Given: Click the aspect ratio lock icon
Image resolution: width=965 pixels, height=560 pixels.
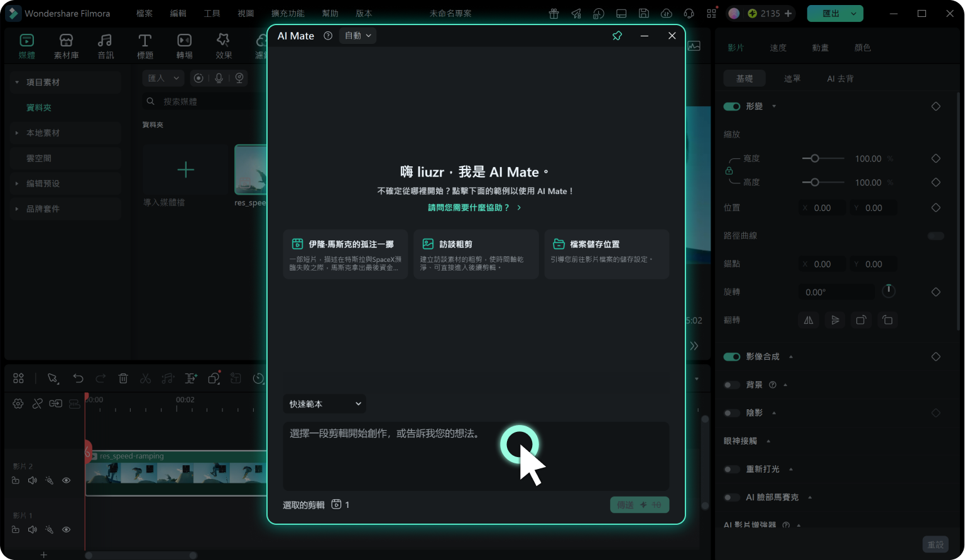Looking at the screenshot, I should (x=729, y=171).
